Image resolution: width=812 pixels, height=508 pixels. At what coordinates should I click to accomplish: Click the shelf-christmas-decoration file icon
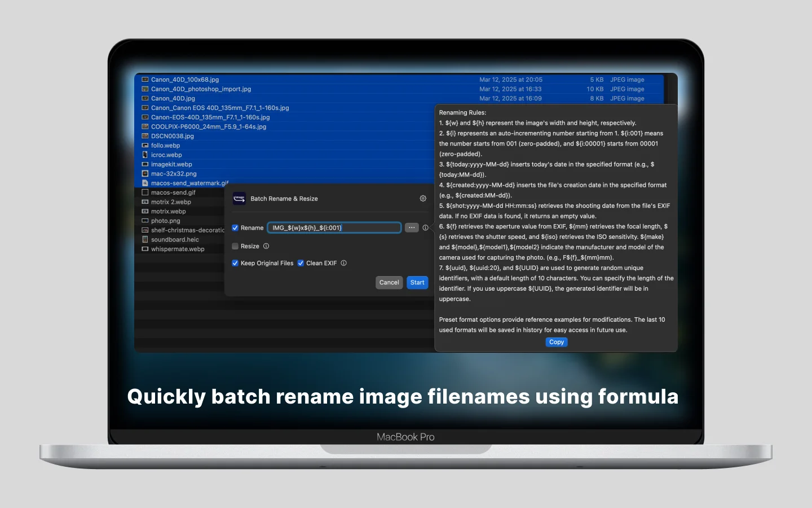click(x=145, y=230)
